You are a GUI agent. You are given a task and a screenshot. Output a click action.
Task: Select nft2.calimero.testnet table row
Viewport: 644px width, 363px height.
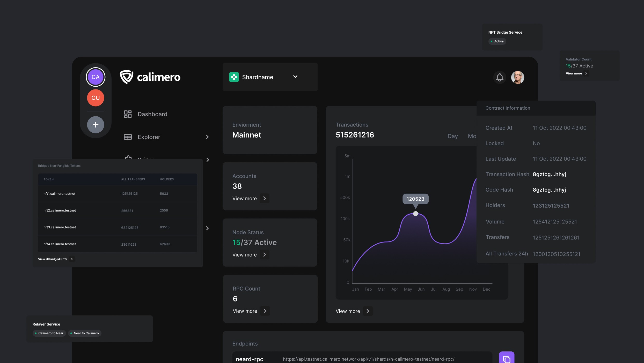point(118,210)
